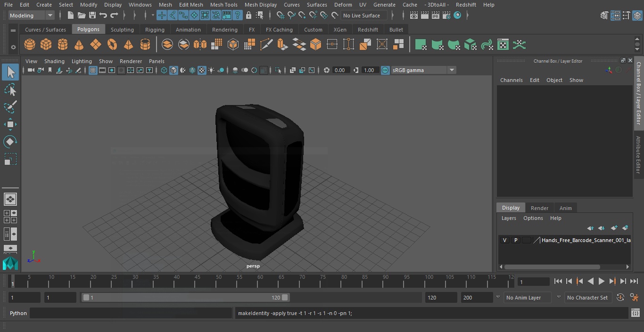Create a polygon pipe from the shelf
Image resolution: width=644 pixels, height=332 pixels.
click(145, 45)
